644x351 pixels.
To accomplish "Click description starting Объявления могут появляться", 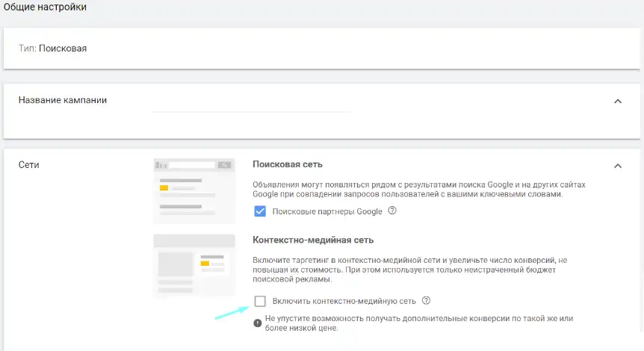I will [x=419, y=189].
